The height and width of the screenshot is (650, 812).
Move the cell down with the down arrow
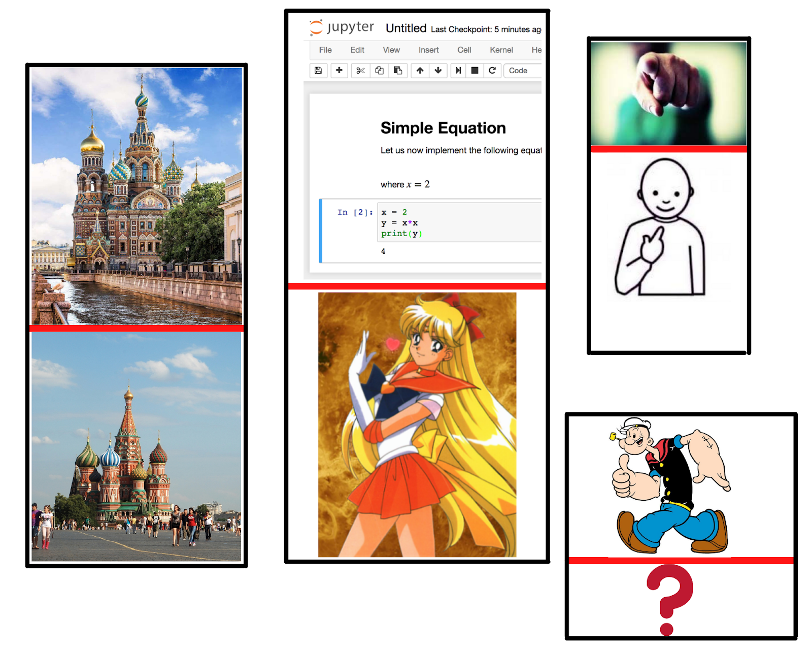[438, 71]
